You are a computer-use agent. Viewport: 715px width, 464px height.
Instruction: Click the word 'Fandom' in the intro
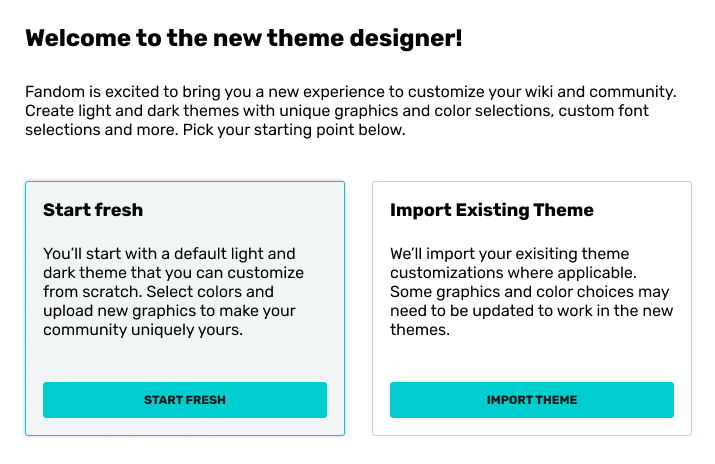point(53,92)
